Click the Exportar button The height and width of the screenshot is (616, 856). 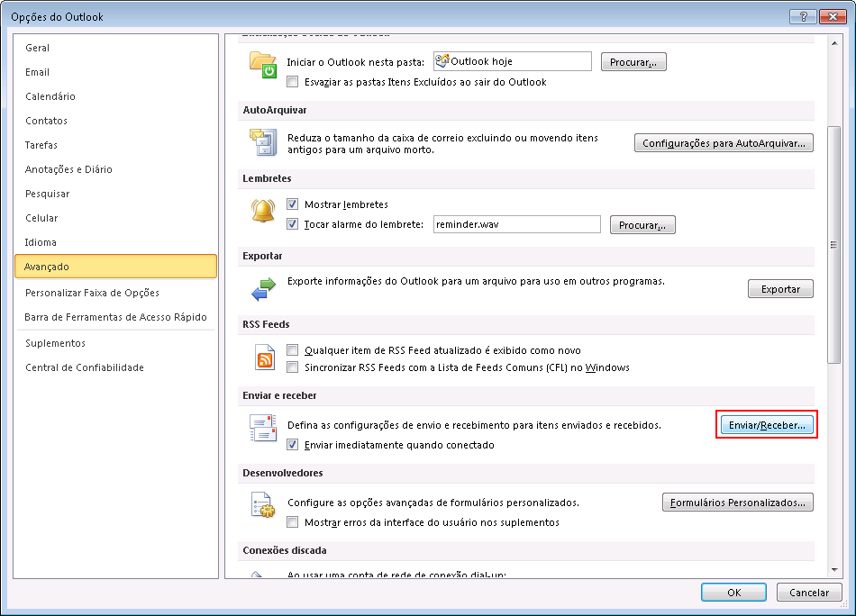[x=780, y=289]
